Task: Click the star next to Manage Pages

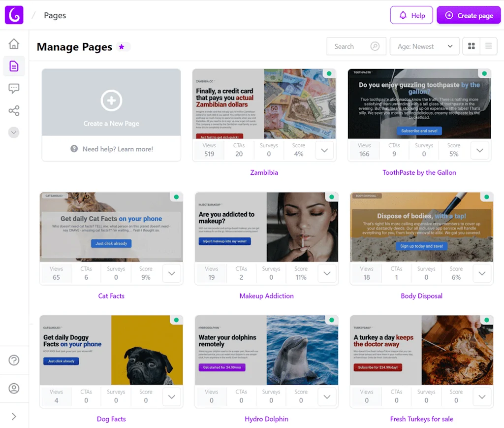Action: pos(122,47)
